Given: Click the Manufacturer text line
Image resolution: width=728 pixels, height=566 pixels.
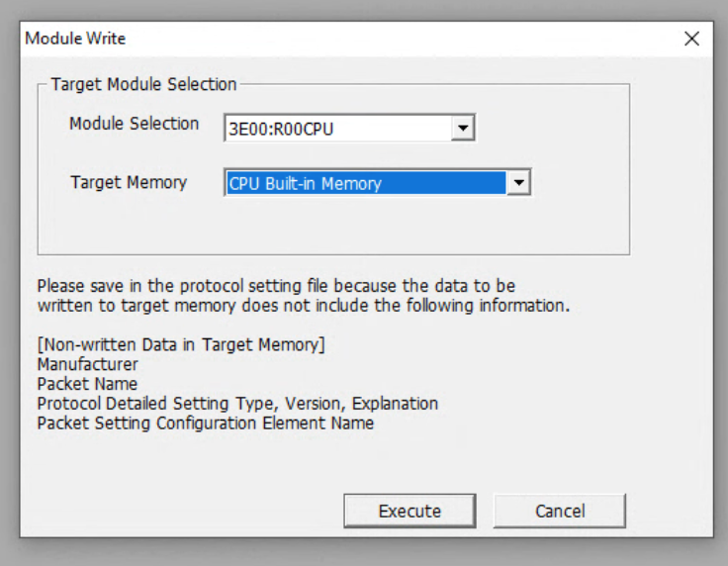Looking at the screenshot, I should point(88,364).
